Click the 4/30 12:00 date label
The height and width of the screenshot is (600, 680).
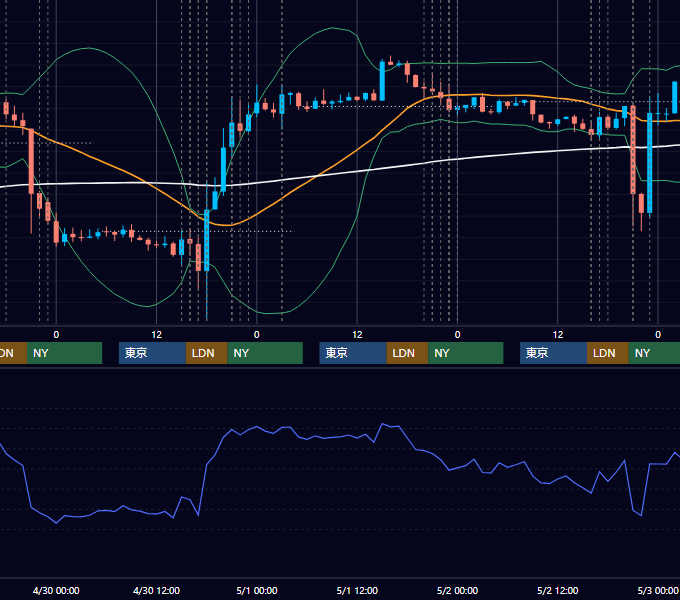pos(156,590)
